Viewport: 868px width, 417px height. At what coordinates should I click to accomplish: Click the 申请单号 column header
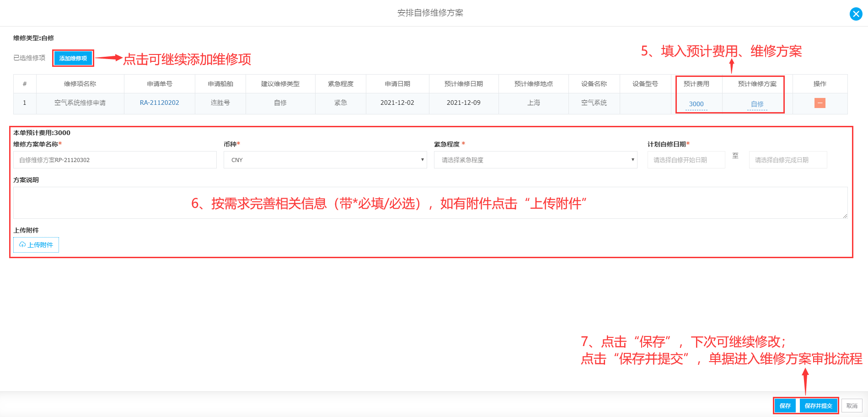tap(160, 84)
